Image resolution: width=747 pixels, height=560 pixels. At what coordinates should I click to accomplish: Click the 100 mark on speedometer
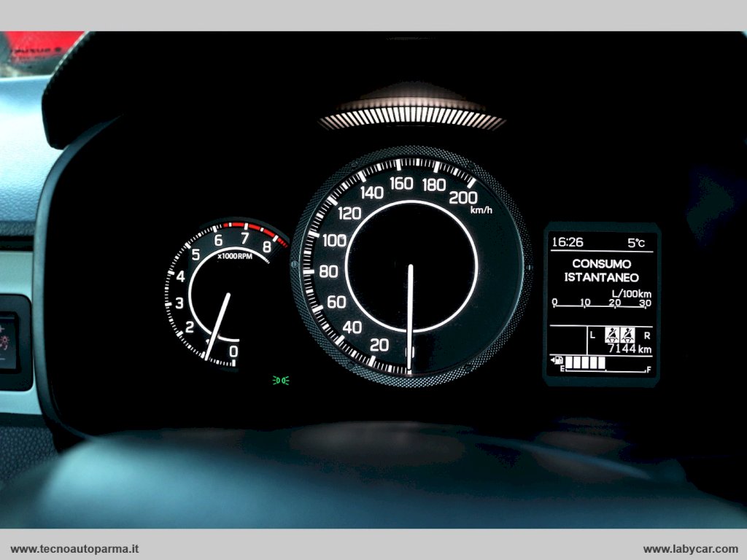[x=334, y=241]
